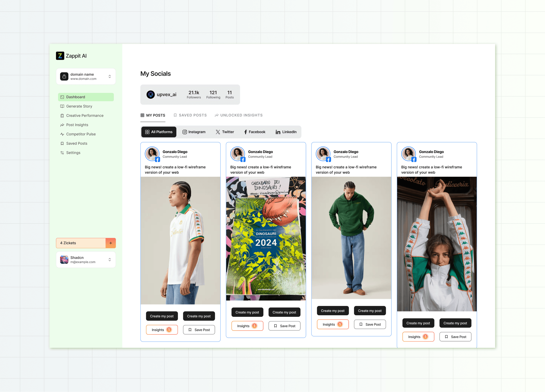Open the dinosaur calendar post image
The image size is (545, 392).
coord(266,239)
